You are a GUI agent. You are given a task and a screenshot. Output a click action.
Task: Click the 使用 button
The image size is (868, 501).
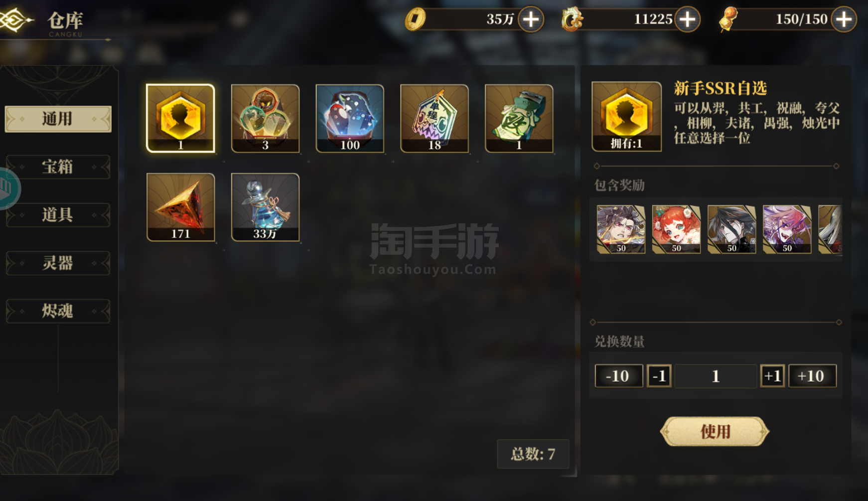click(715, 431)
